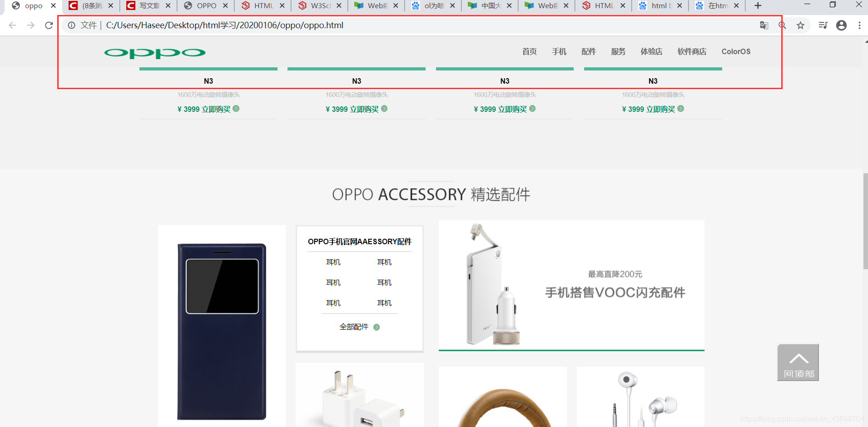
Task: Reload the current page
Action: (49, 25)
